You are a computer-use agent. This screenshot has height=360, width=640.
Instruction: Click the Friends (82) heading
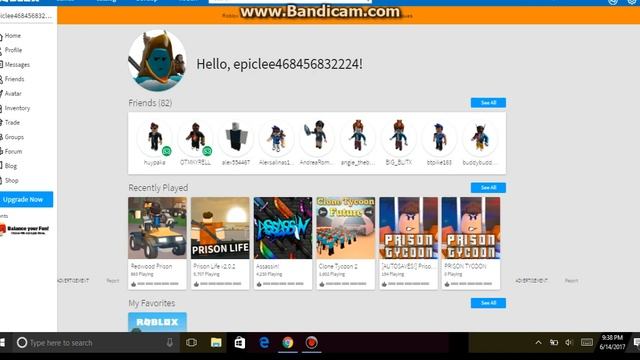point(150,103)
